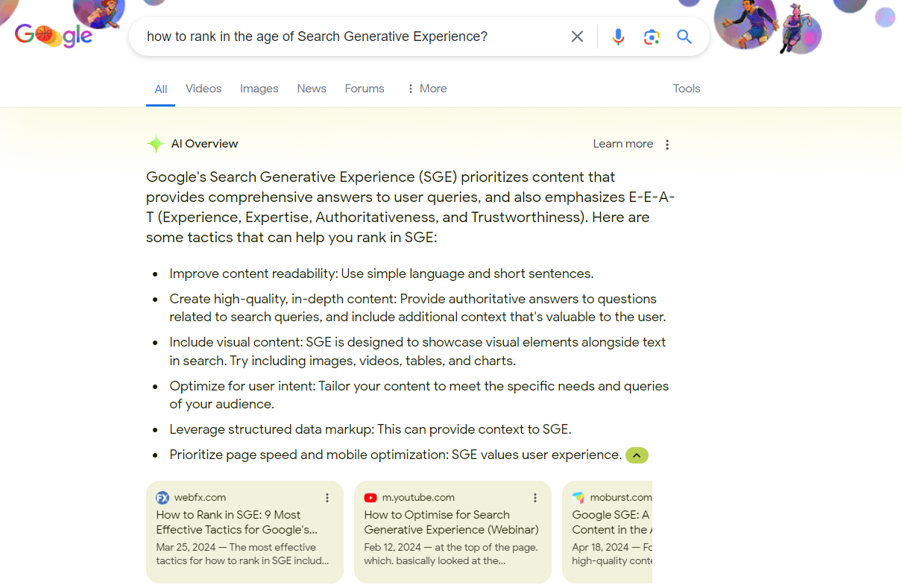The width and height of the screenshot is (902, 588).
Task: Open 'How to Optimise for Search' webinar
Action: click(452, 522)
